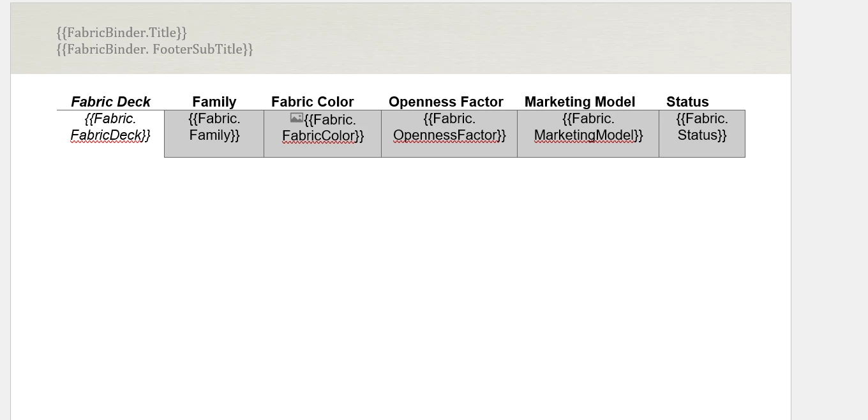Click the {{FabricBinder. FooterSubTitle}} placeholder text

(154, 49)
